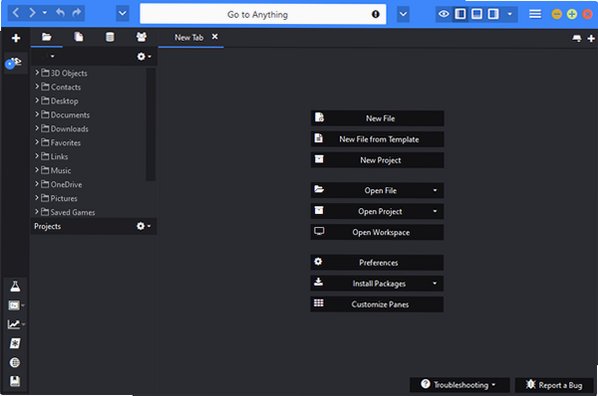Go forward using the right arrow
The image size is (598, 396).
(x=32, y=13)
